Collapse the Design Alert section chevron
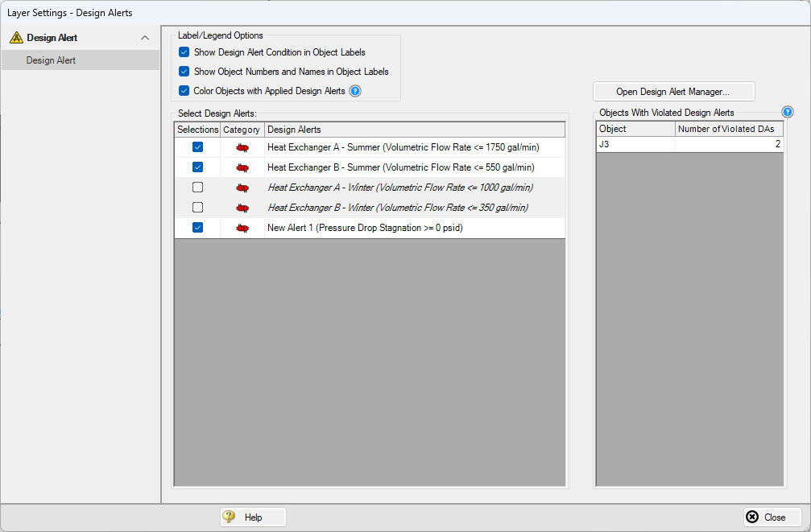 pos(145,38)
